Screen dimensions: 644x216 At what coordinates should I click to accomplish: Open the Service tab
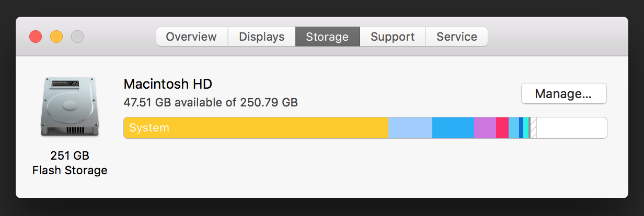click(x=456, y=37)
